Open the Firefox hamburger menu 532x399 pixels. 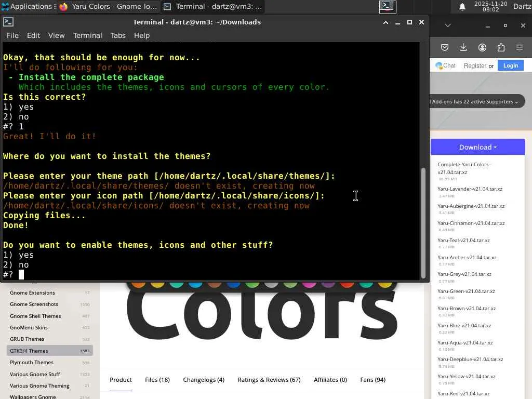[520, 47]
